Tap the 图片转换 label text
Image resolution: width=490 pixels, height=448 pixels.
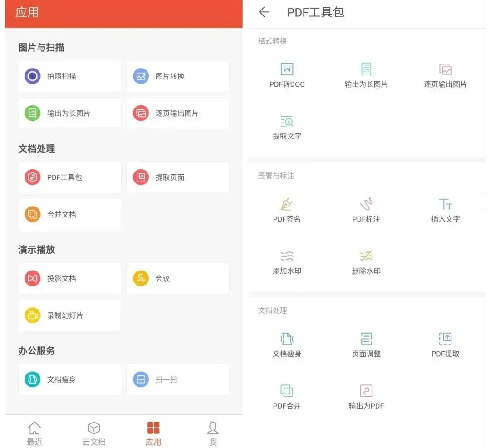(170, 76)
